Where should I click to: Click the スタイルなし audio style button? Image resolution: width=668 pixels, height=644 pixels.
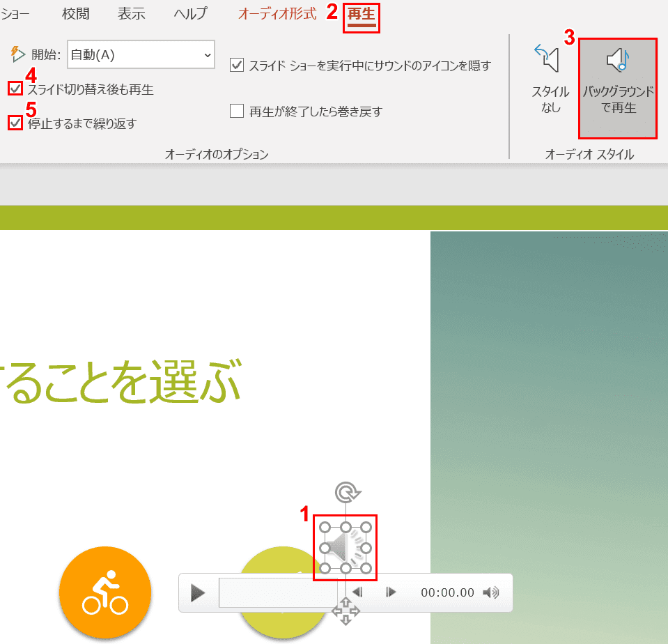click(x=550, y=79)
